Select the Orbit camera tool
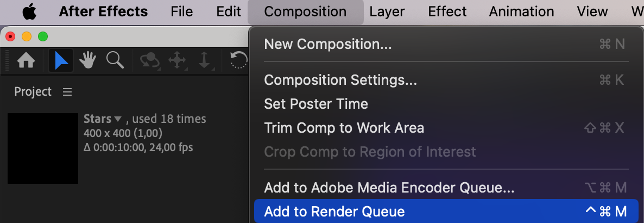 pyautogui.click(x=150, y=60)
